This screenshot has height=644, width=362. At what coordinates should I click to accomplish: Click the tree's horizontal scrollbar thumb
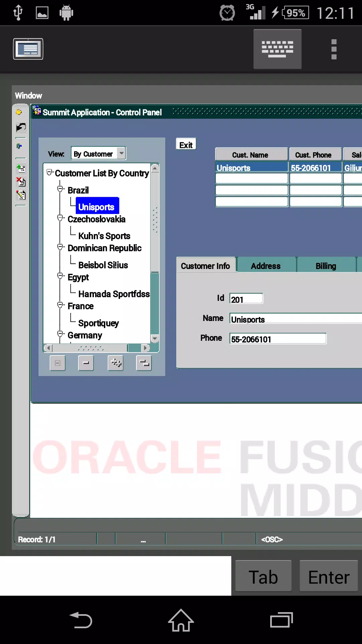(x=90, y=348)
